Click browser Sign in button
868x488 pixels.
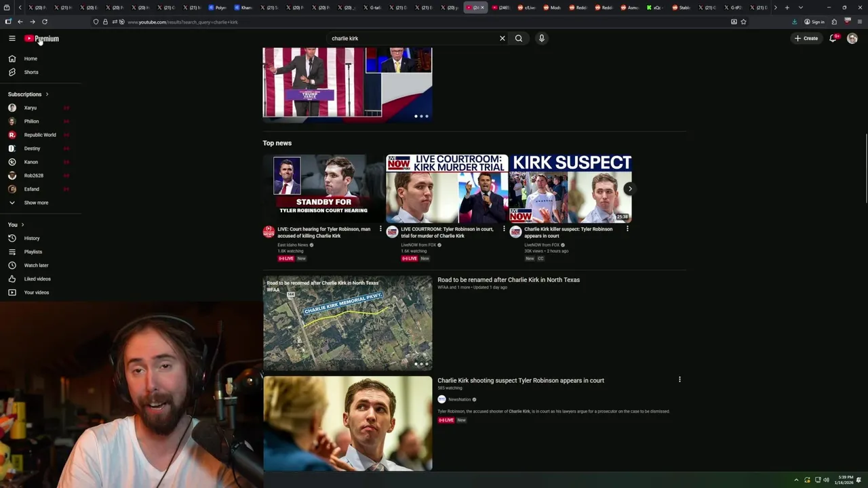(x=814, y=22)
